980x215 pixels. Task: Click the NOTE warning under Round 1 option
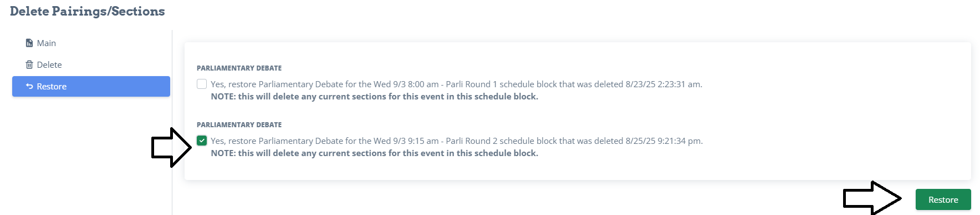374,96
